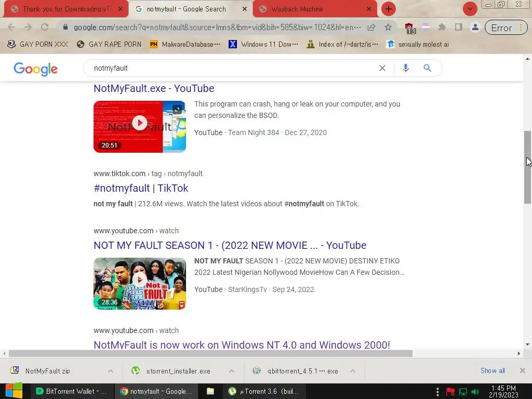This screenshot has width=532, height=399.
Task: Click the Error button in the toolbar
Action: tap(506, 28)
